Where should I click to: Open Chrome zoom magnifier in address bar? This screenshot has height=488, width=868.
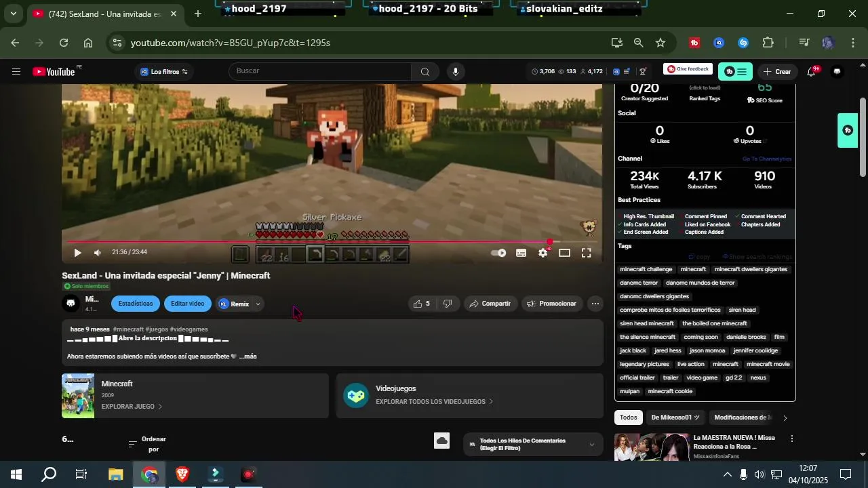pyautogui.click(x=638, y=43)
